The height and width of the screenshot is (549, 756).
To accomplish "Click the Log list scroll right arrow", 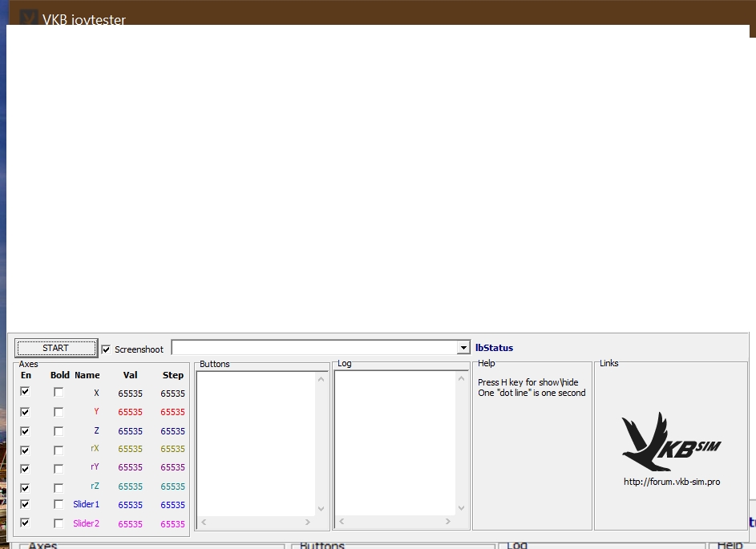I will (x=448, y=523).
